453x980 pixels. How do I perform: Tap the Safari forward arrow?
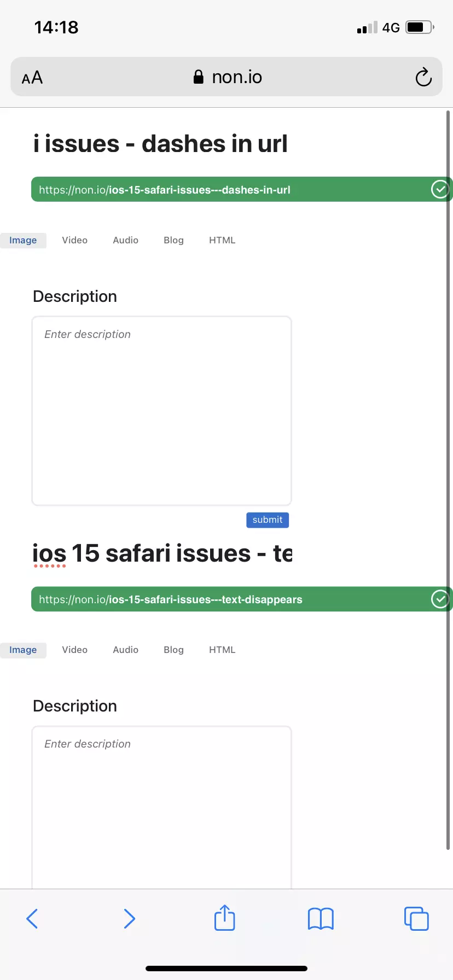click(129, 919)
